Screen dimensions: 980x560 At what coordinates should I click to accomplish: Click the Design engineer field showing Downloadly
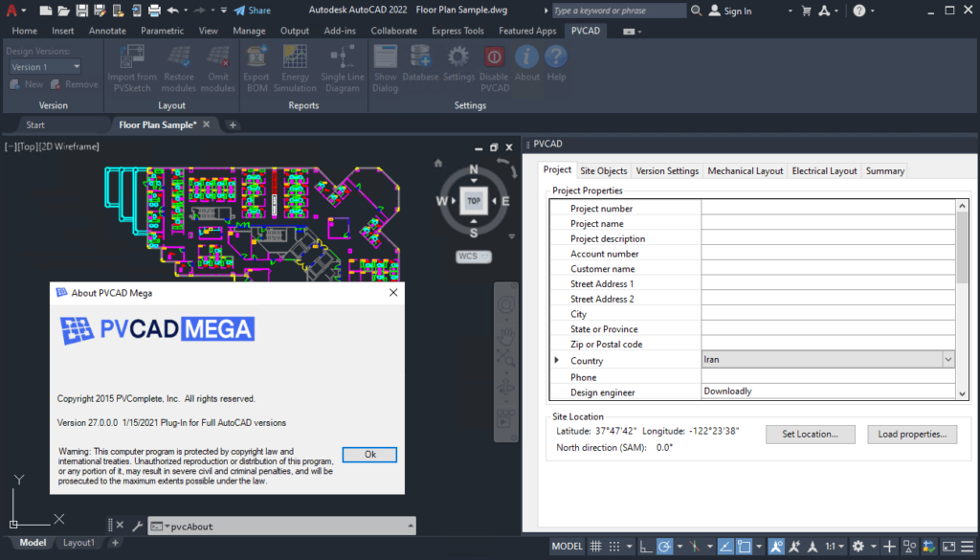coord(828,392)
